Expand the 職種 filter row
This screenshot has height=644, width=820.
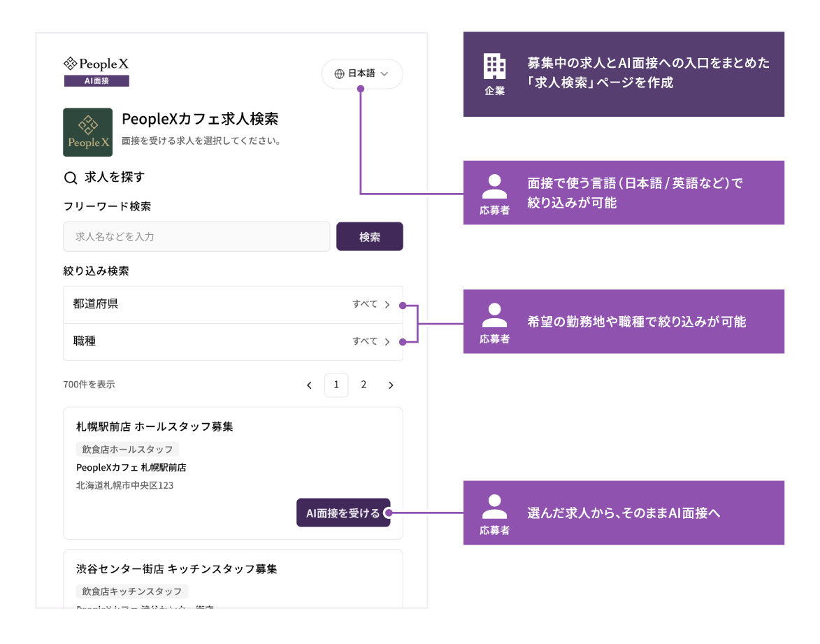[233, 342]
